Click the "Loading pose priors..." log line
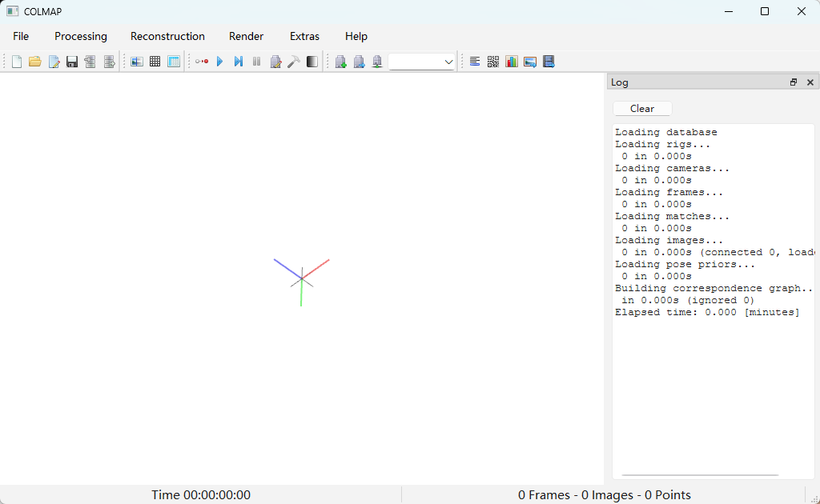 coord(685,264)
